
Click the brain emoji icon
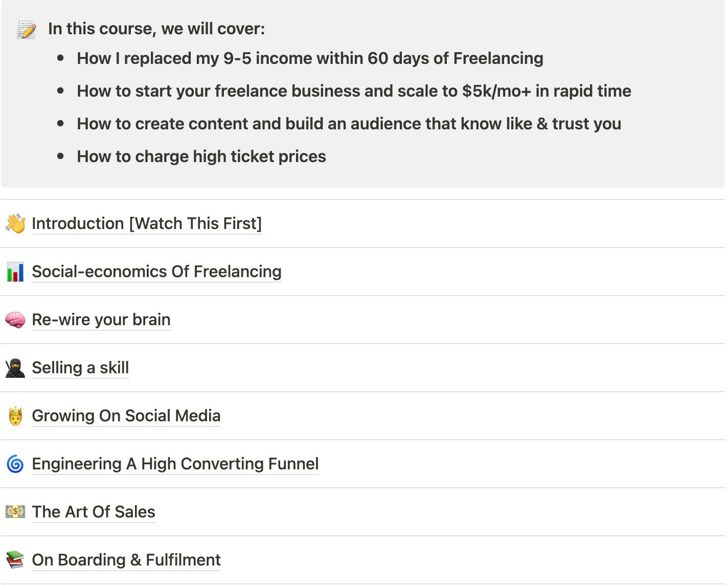(15, 320)
